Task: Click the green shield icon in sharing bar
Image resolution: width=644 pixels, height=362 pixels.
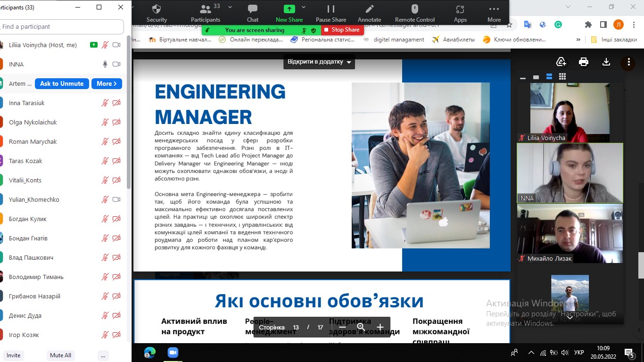Action: pyautogui.click(x=314, y=30)
